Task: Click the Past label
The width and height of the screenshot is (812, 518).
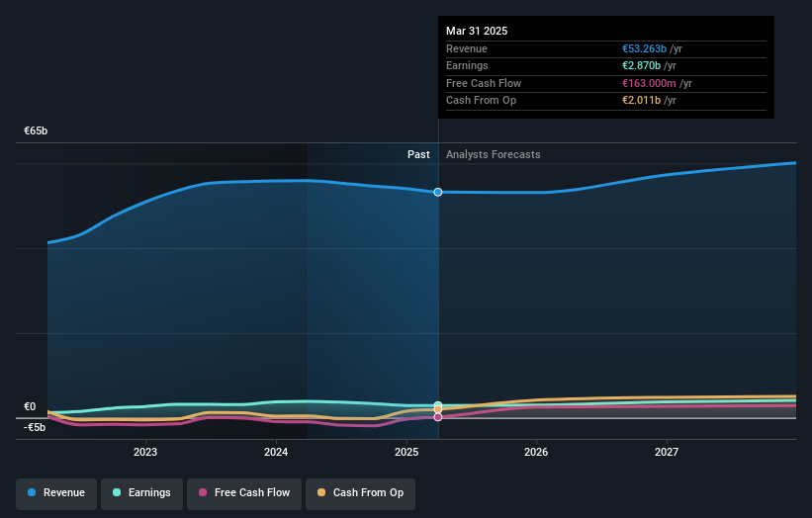Action: (418, 155)
